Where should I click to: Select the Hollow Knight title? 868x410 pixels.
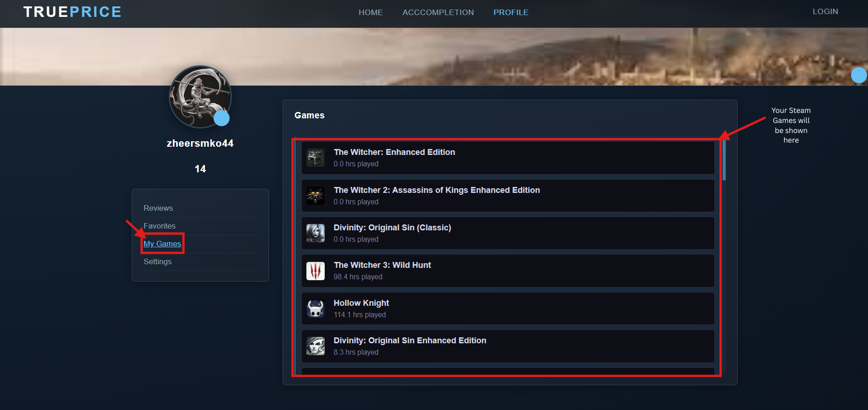[361, 303]
